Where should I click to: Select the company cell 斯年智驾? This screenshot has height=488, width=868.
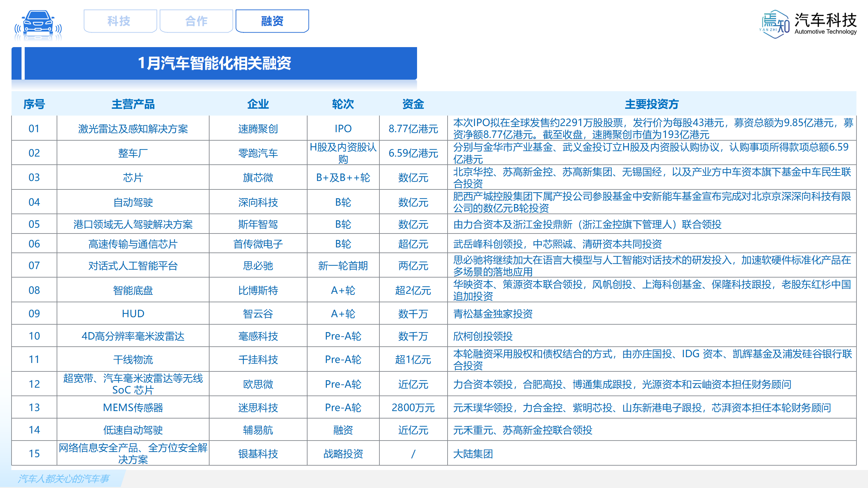pos(258,224)
